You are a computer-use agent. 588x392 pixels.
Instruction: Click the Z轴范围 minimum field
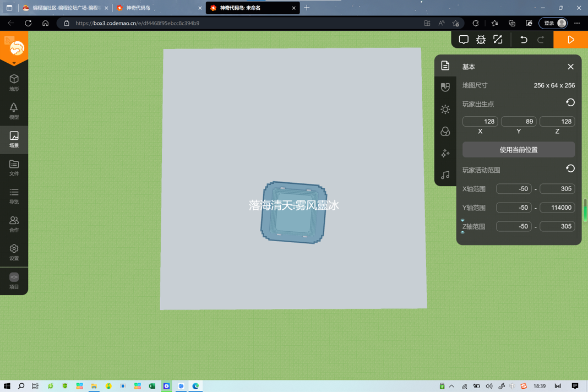coord(514,226)
